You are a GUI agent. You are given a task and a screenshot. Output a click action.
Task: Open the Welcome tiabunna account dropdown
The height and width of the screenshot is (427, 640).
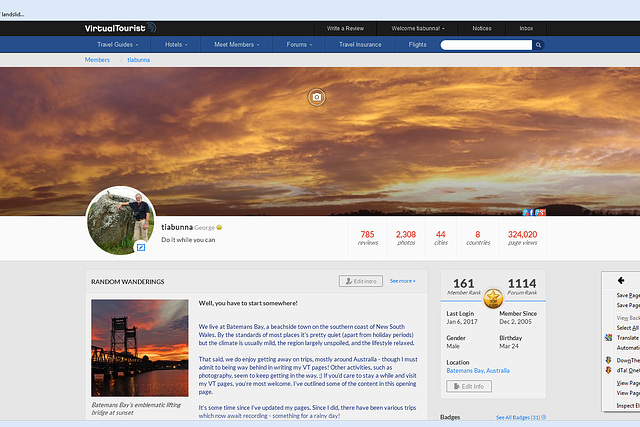[418, 28]
